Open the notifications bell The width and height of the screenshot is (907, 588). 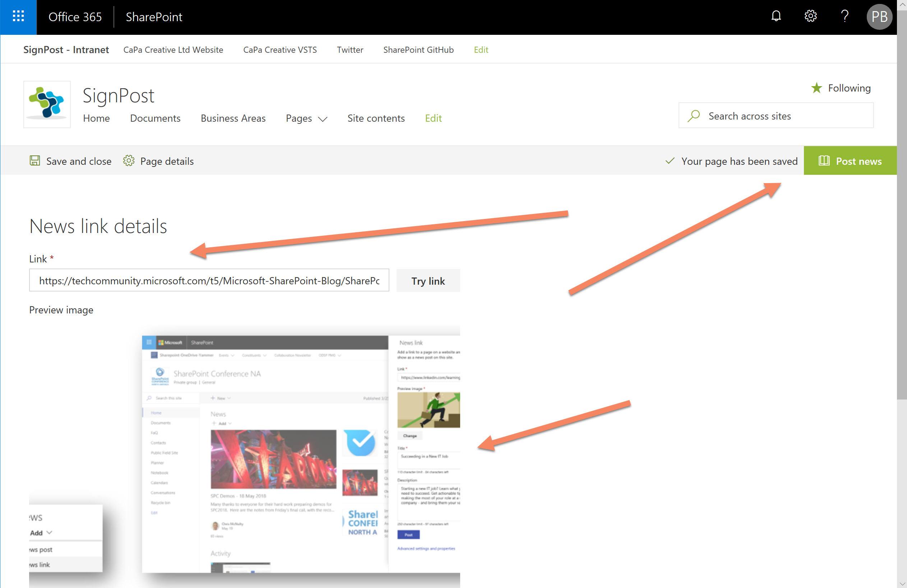(x=776, y=16)
